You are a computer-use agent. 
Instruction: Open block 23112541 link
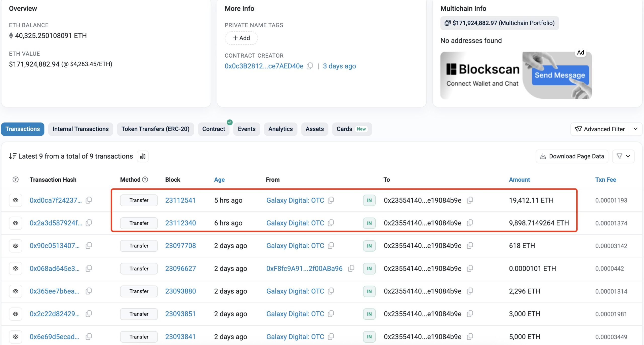tap(180, 200)
